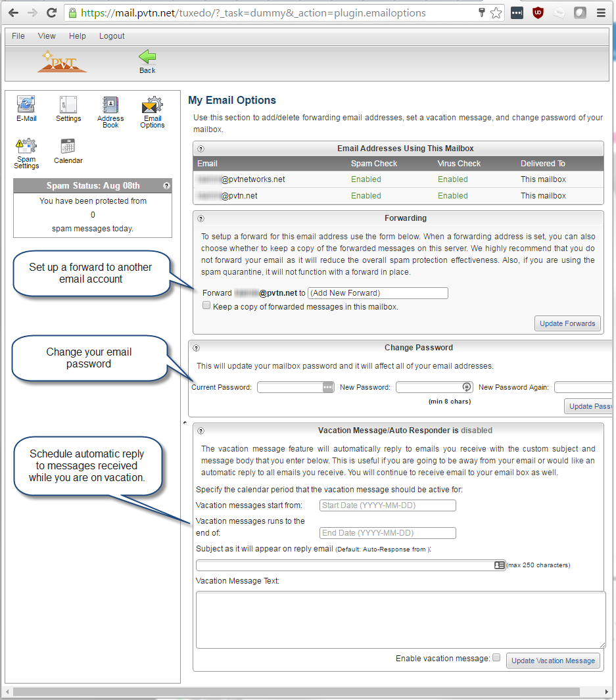This screenshot has width=616, height=700.
Task: Click the PVT logo
Action: pos(62,62)
